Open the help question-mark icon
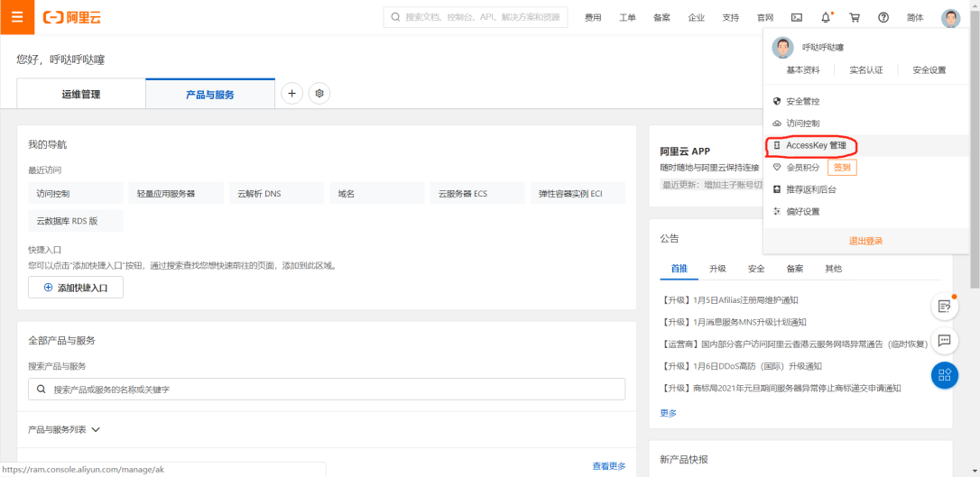The width and height of the screenshot is (980, 477). pyautogui.click(x=883, y=17)
